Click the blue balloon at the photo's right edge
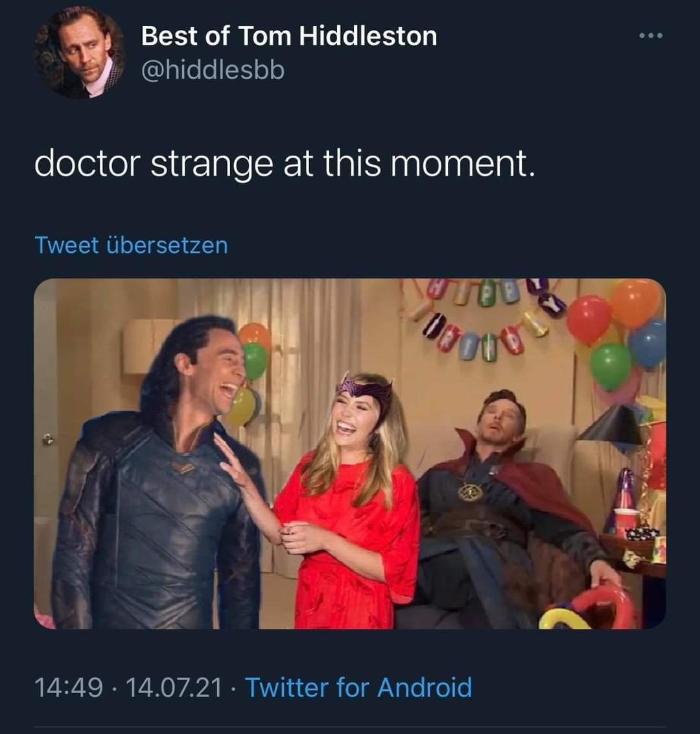Viewport: 700px width, 734px height. 648,344
